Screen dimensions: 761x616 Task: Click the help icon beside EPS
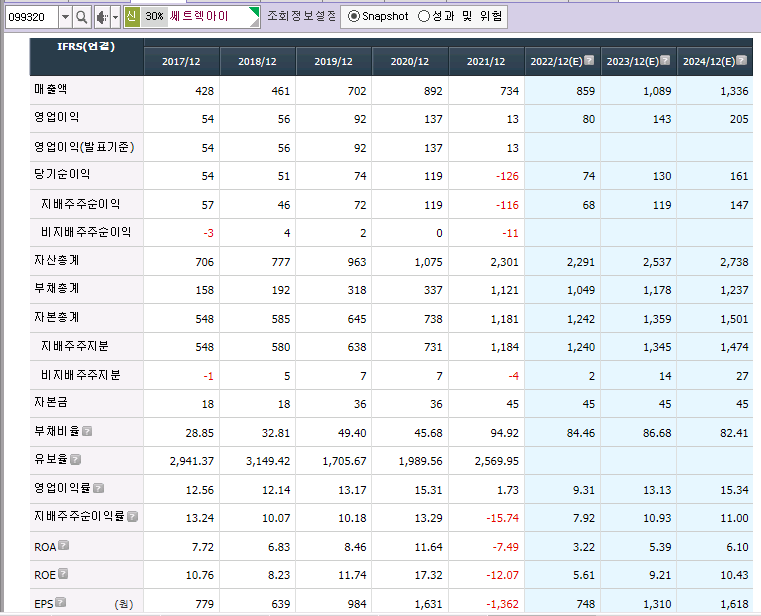coord(60,602)
